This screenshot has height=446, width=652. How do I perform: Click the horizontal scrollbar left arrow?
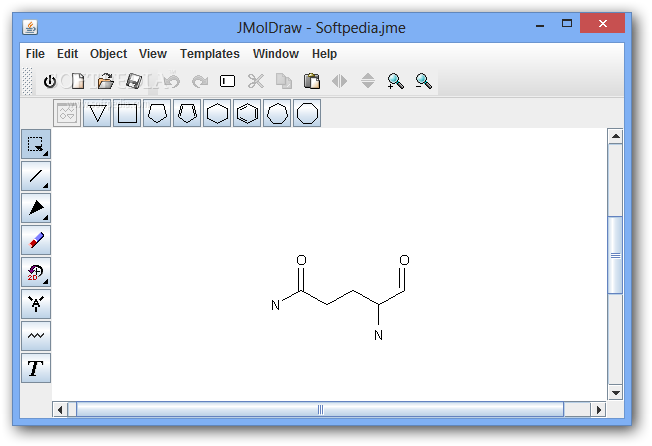tap(60, 410)
